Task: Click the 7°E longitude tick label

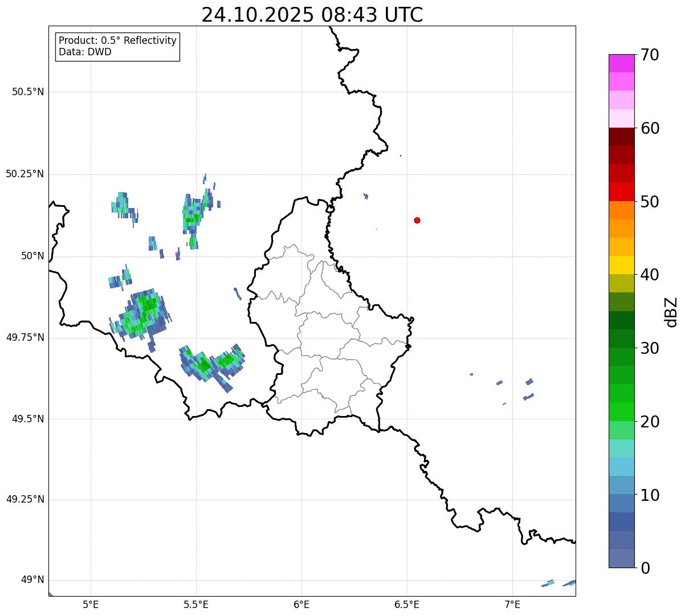Action: point(512,604)
